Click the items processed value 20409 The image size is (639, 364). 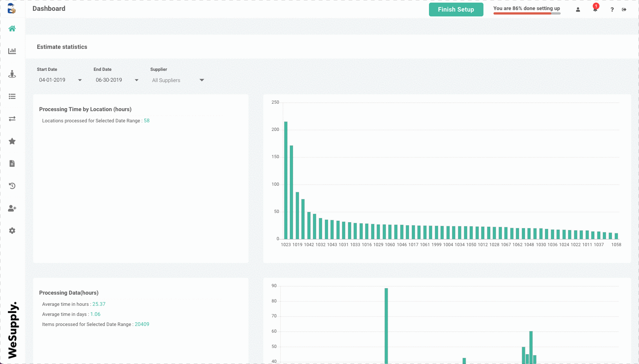142,324
